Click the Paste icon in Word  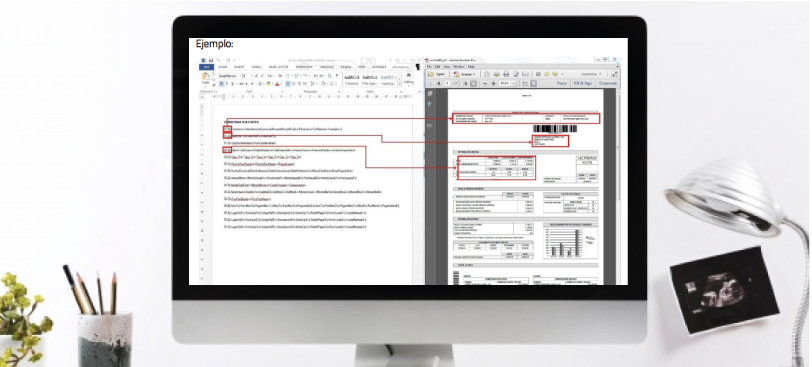pos(206,78)
